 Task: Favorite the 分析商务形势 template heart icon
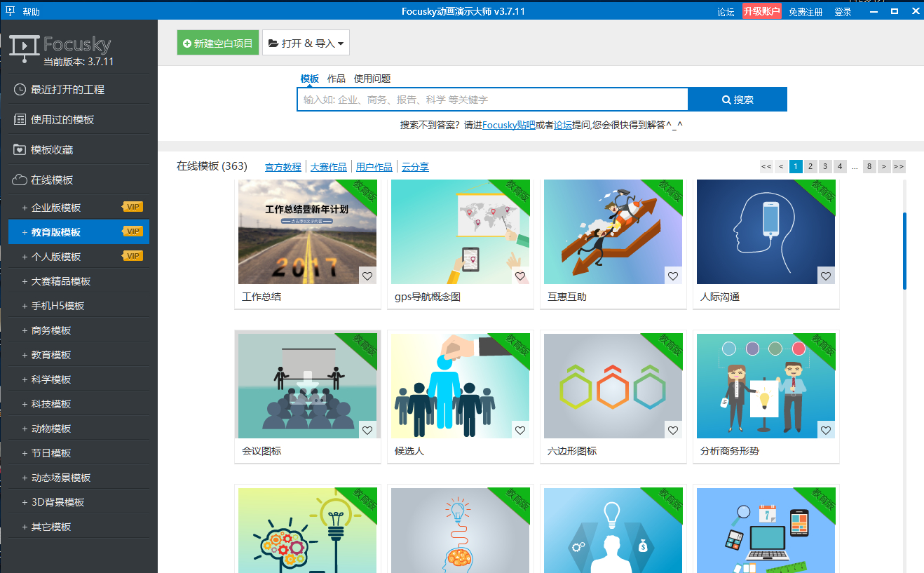[x=826, y=430]
